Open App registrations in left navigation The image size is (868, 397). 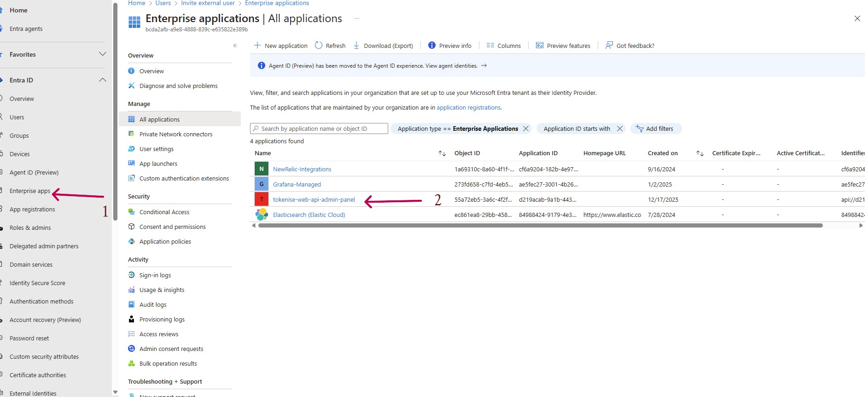[x=32, y=209]
